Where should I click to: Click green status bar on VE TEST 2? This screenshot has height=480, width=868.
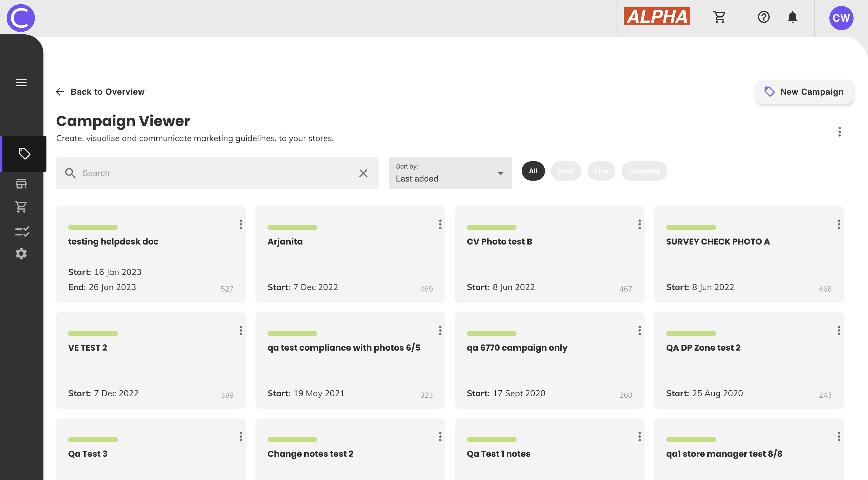[x=93, y=333]
